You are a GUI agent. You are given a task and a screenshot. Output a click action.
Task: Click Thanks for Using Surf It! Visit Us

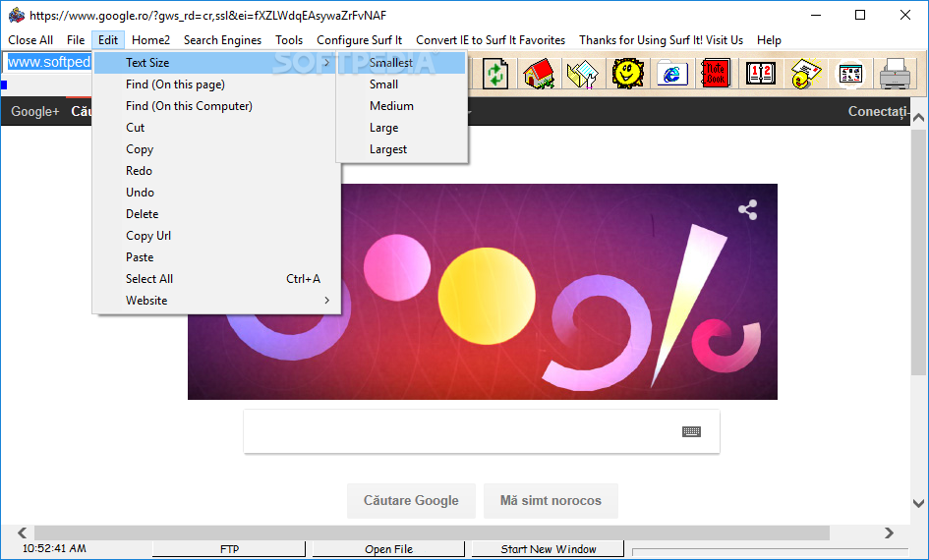[662, 39]
